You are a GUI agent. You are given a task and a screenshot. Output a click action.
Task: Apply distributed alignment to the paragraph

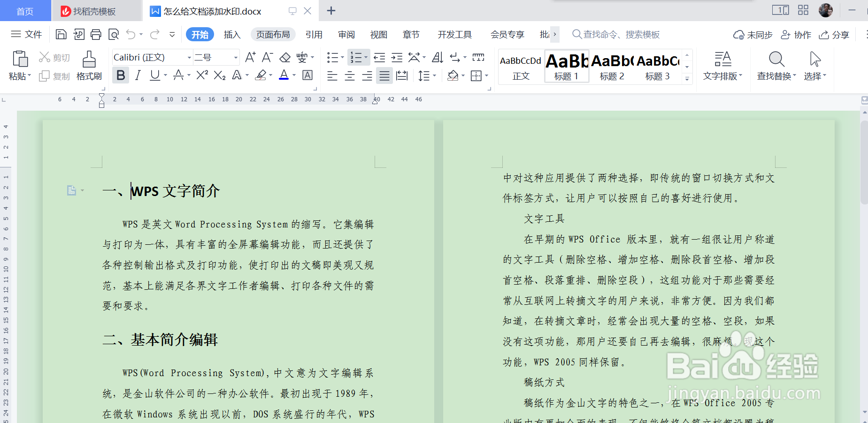[402, 76]
